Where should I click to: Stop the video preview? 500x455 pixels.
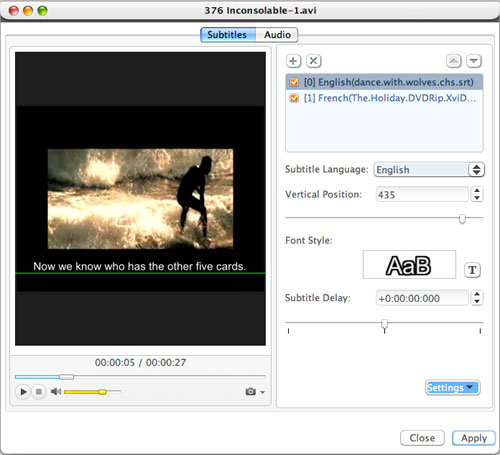(x=39, y=391)
